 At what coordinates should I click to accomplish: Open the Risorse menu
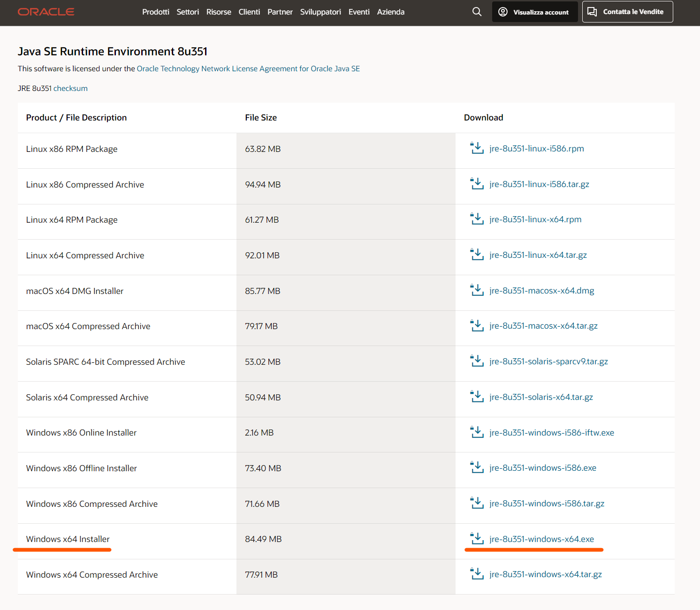click(219, 12)
